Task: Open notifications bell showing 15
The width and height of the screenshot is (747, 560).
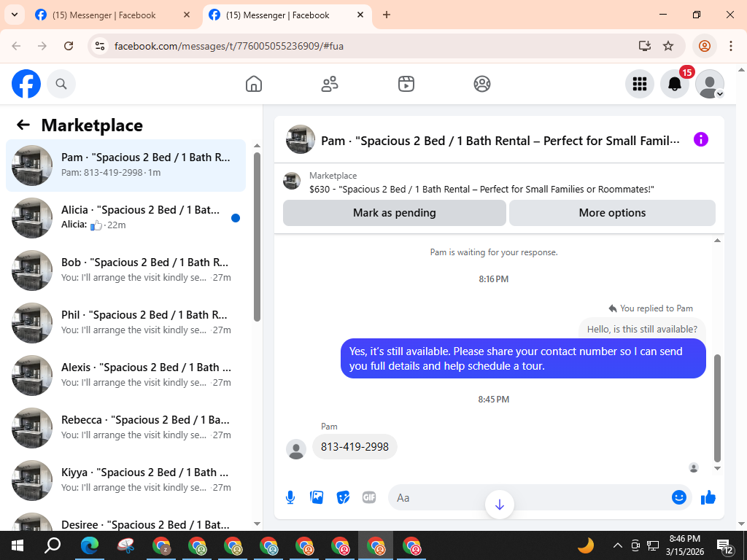Action: coord(675,84)
